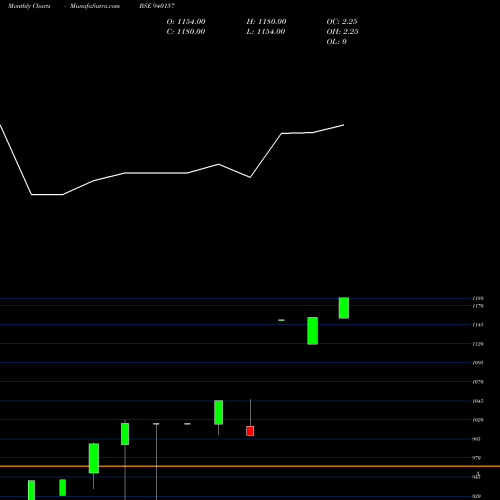Click the 979 price axis label
This screenshot has width=500, height=500.
click(x=476, y=458)
